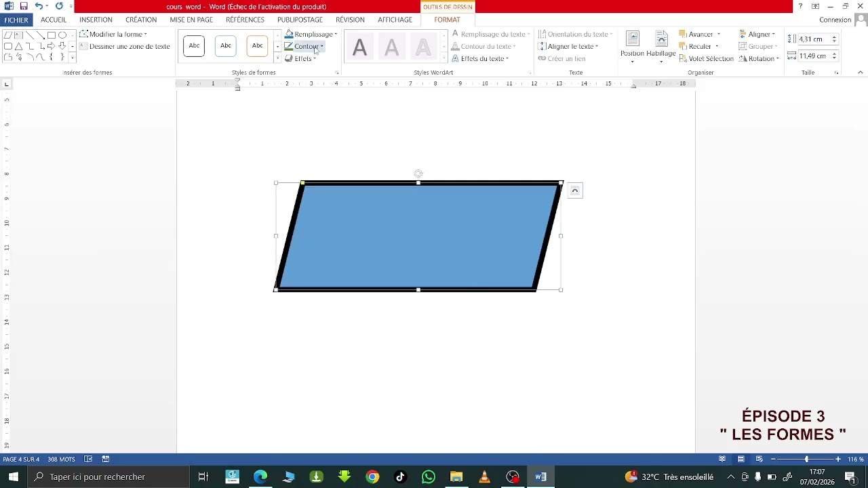The height and width of the screenshot is (488, 868).
Task: Click Windows search box Taper ici pour rechercher
Action: point(108,476)
